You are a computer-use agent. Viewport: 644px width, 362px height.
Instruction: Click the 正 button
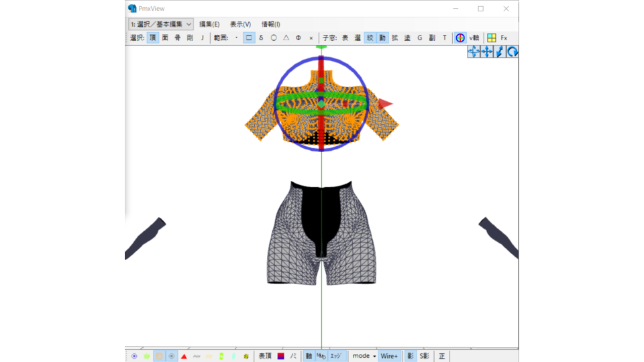click(441, 356)
